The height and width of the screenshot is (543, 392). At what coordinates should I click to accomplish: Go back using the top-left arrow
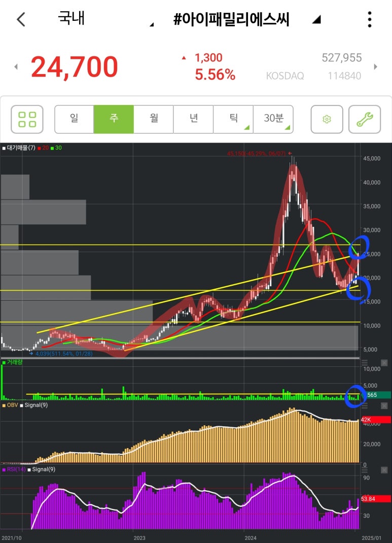[21, 19]
